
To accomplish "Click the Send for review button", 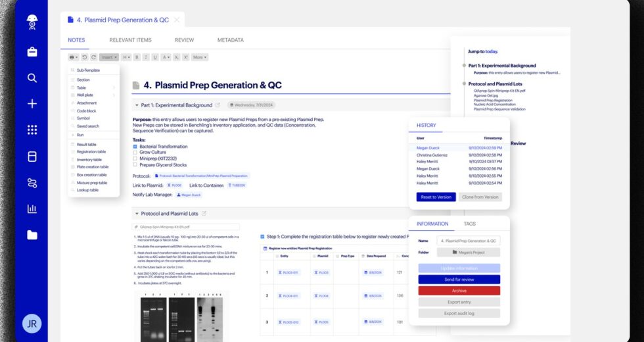I will (459, 280).
